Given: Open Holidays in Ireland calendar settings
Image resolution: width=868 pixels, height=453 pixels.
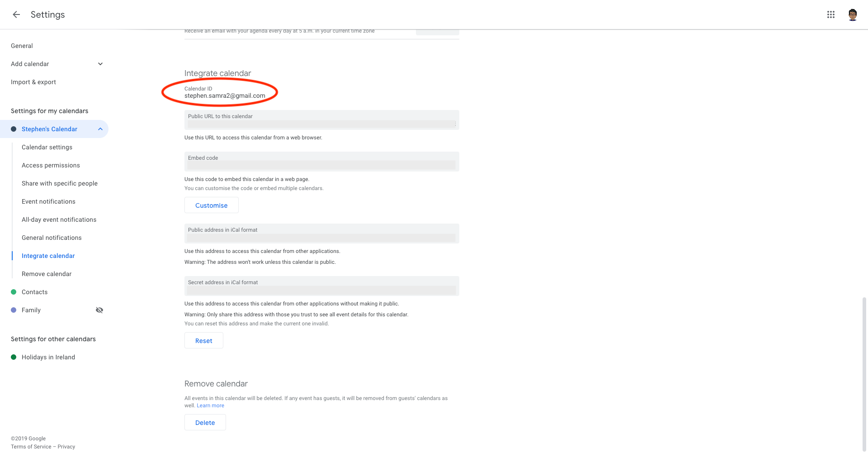Looking at the screenshot, I should [48, 357].
